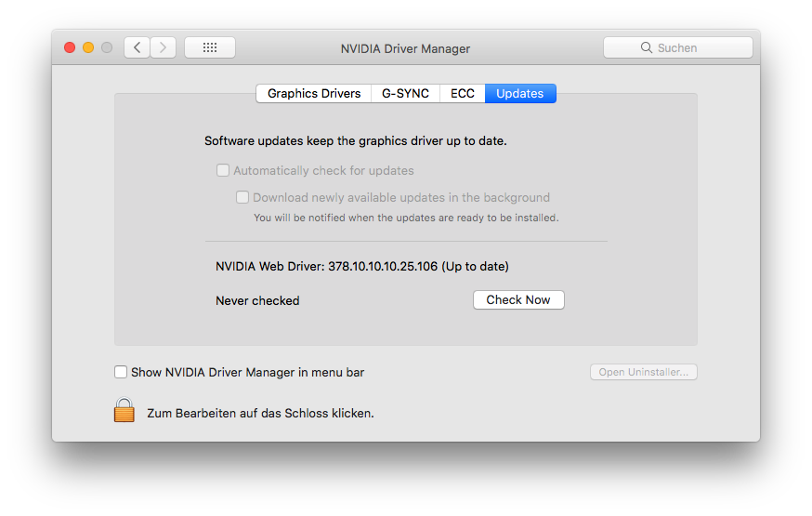The height and width of the screenshot is (516, 812).
Task: Click the Zum Bearbeiten auf das Schloss klicken text
Action: [260, 414]
